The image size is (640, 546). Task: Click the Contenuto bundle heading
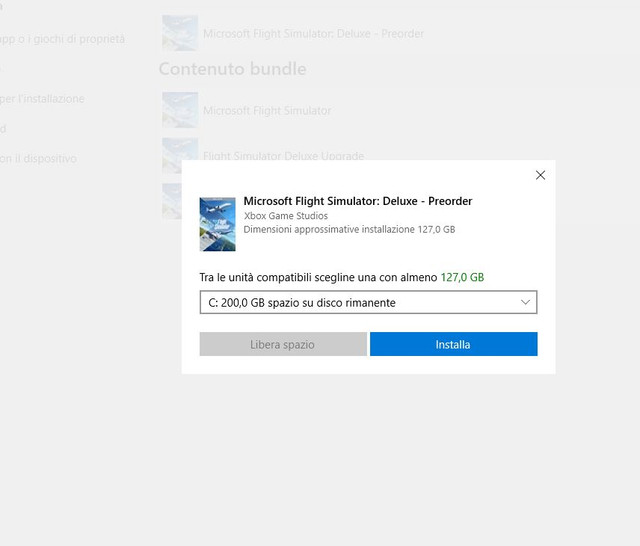(x=232, y=69)
